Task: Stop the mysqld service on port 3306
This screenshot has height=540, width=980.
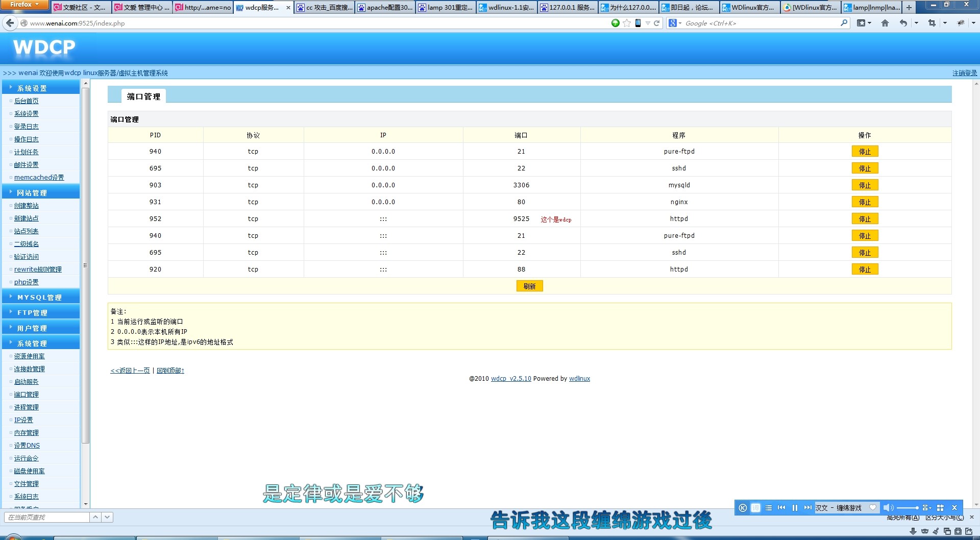Action: point(865,185)
